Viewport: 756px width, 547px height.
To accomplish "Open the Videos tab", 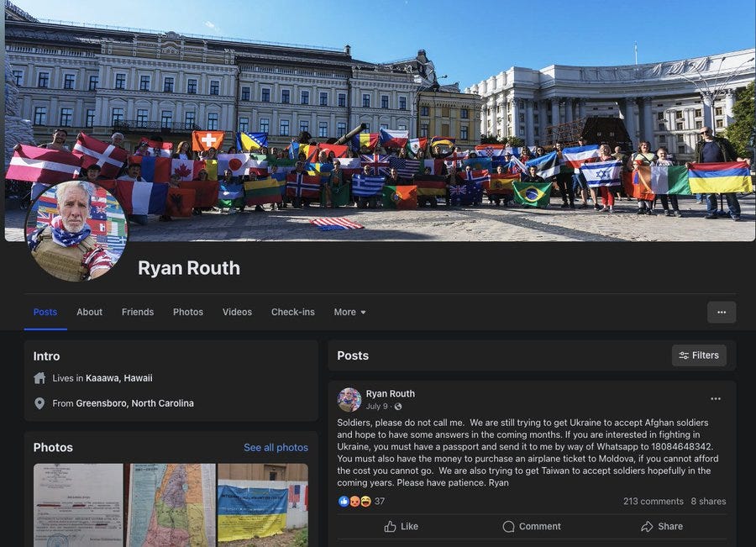I will point(237,312).
